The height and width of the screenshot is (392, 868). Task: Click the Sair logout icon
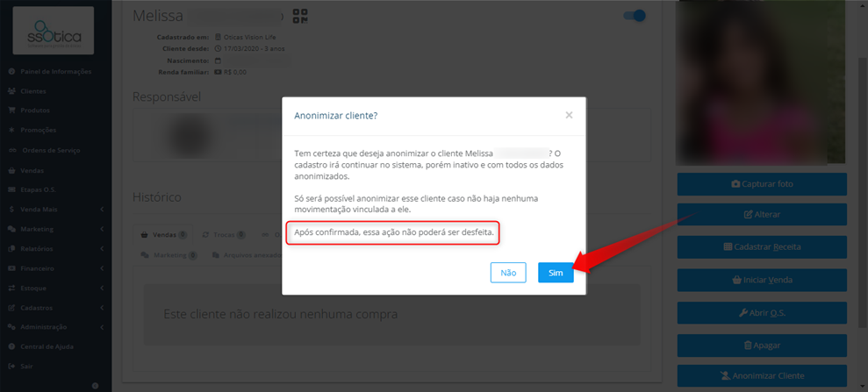tap(11, 367)
